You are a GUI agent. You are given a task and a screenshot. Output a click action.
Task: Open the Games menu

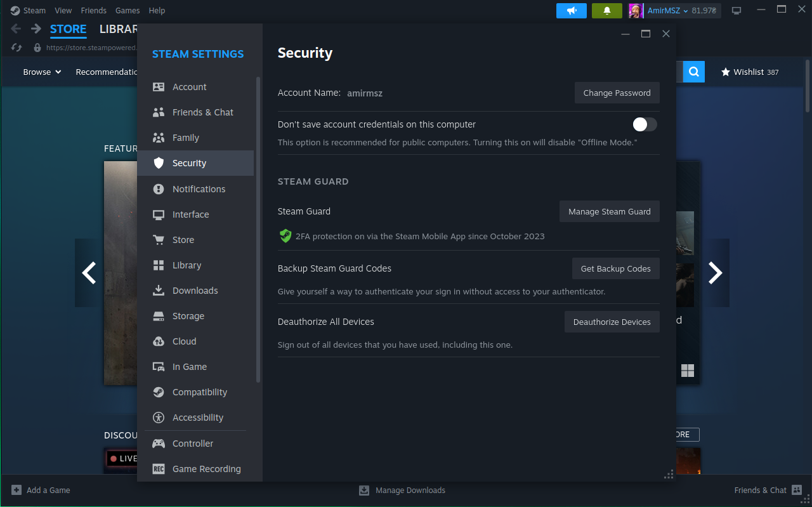click(x=128, y=10)
